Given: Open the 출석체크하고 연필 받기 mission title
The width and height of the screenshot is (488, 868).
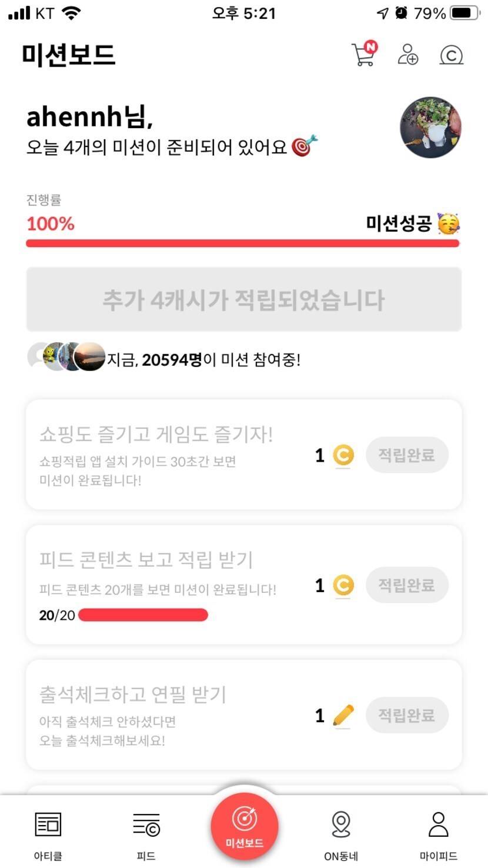Looking at the screenshot, I should coord(133,695).
